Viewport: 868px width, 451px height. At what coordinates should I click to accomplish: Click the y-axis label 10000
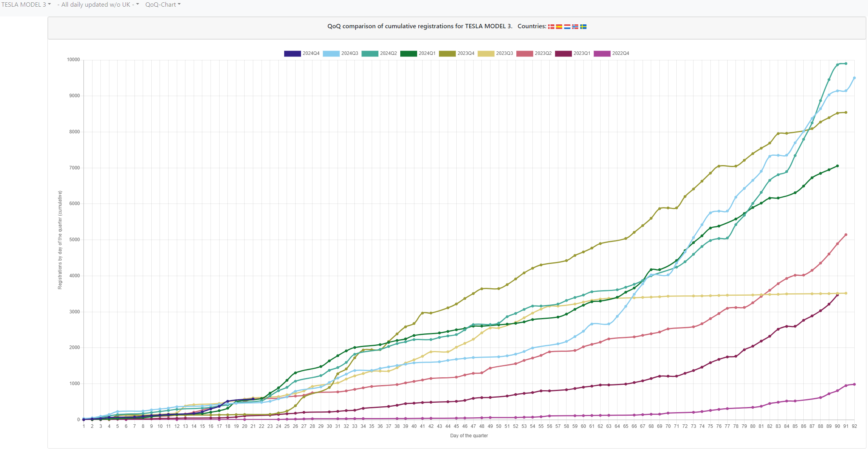coord(73,60)
